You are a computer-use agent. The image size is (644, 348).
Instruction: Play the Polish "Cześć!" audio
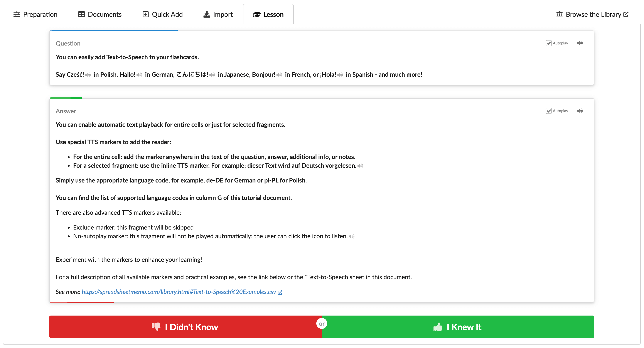(x=88, y=75)
